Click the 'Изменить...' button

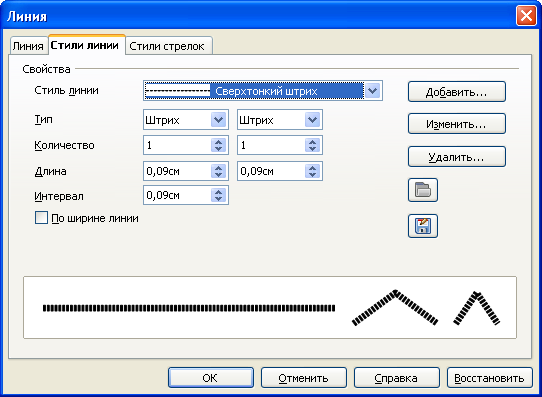[457, 124]
